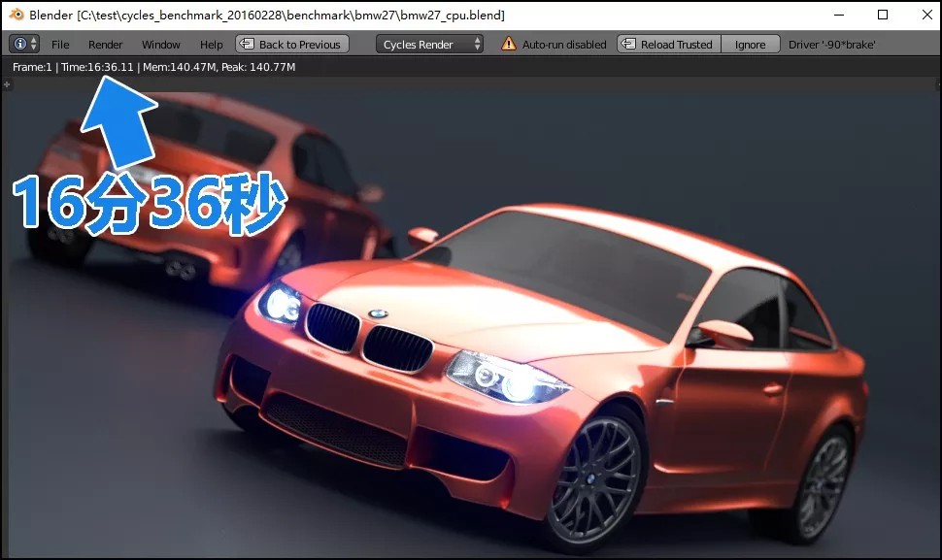Open the Render menu
This screenshot has width=942, height=560.
click(x=105, y=45)
